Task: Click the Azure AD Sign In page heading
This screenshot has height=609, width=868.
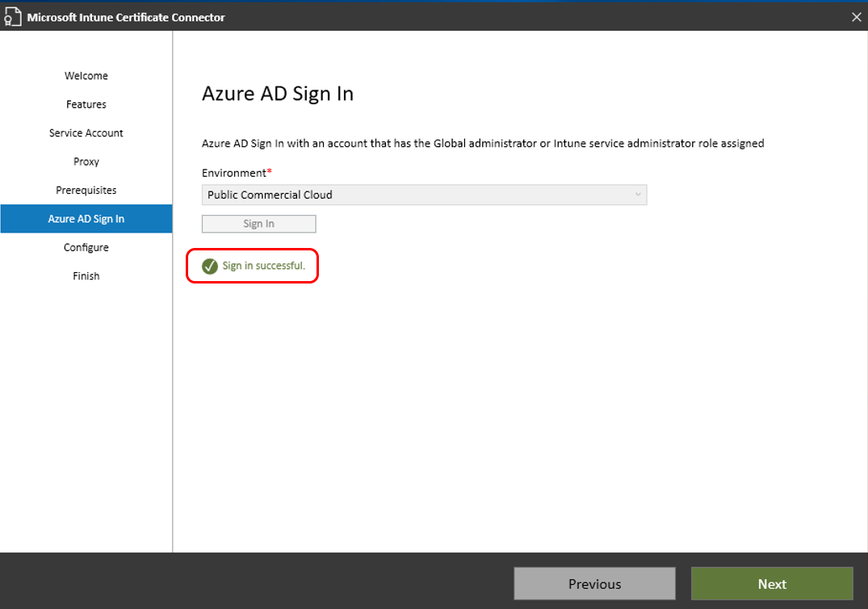Action: point(277,94)
